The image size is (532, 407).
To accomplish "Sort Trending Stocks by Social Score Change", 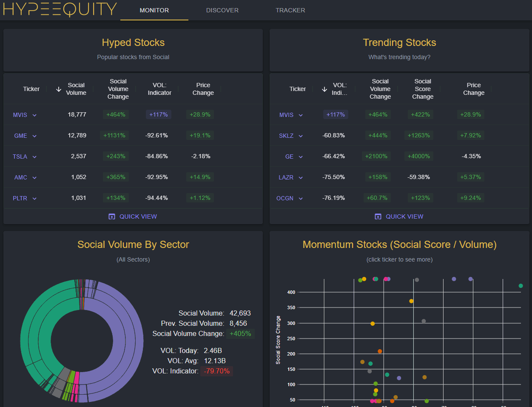I will click(423, 89).
